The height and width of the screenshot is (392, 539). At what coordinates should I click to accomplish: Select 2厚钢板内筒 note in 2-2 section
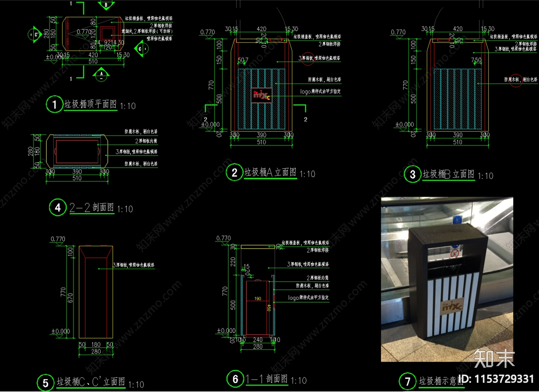146,141
